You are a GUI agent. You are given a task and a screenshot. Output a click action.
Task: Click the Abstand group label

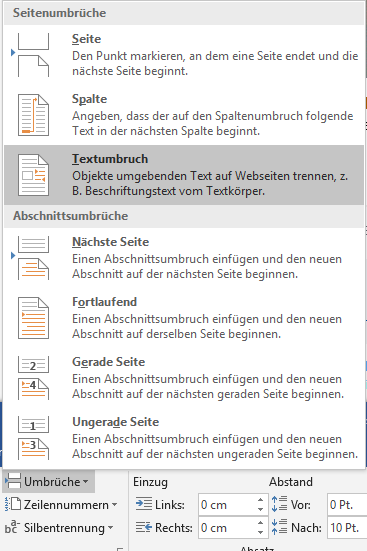tap(291, 482)
